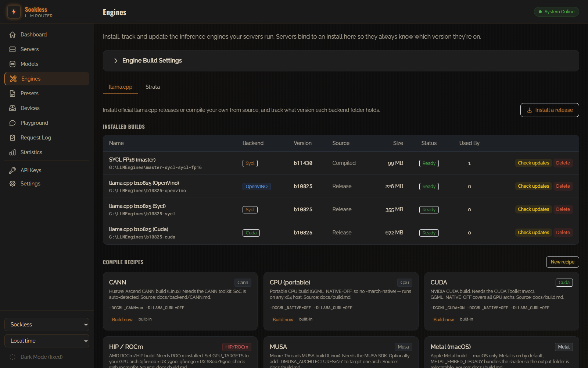The image size is (588, 368).
Task: Check updates for SYCL FP16 (master)
Action: [x=533, y=163]
